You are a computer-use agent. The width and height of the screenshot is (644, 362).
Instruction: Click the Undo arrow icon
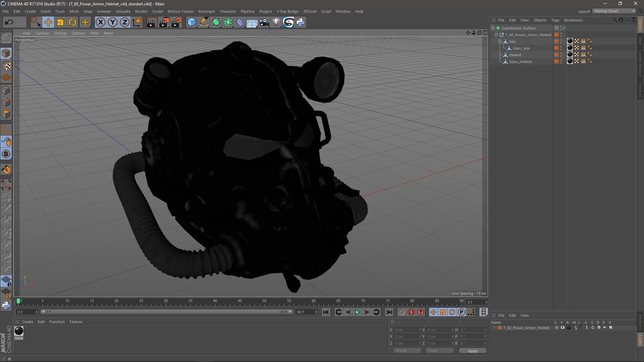[x=9, y=22]
